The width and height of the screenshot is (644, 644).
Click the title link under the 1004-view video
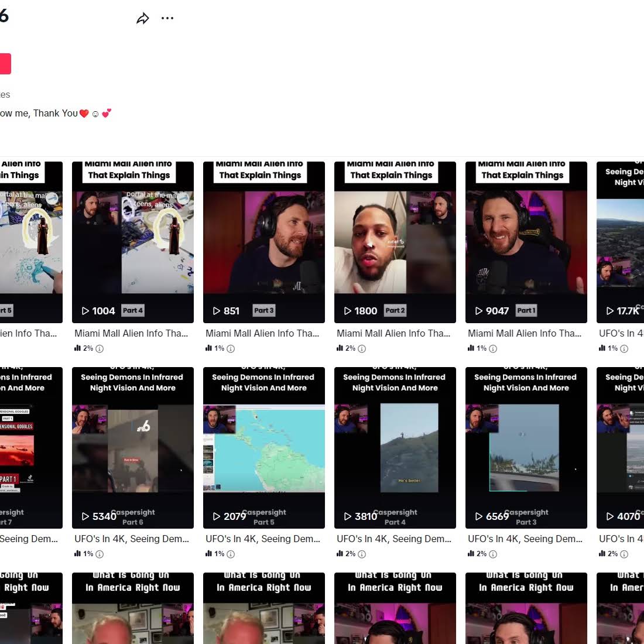(x=131, y=334)
